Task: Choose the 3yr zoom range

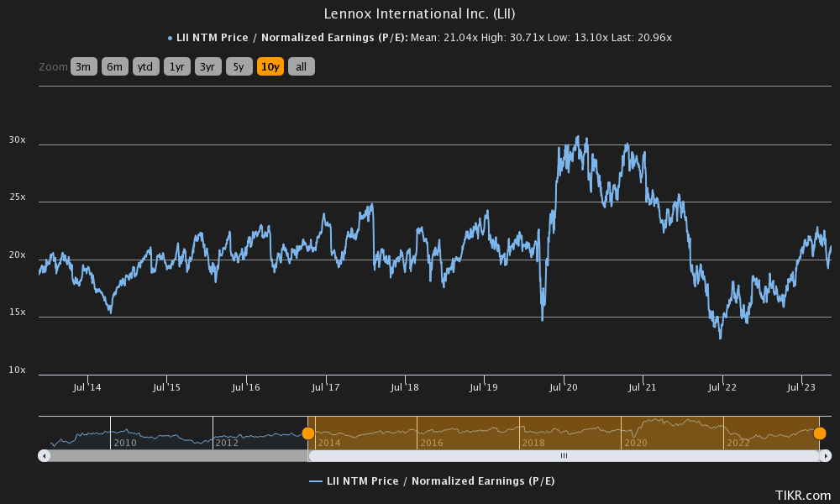Action: (207, 66)
